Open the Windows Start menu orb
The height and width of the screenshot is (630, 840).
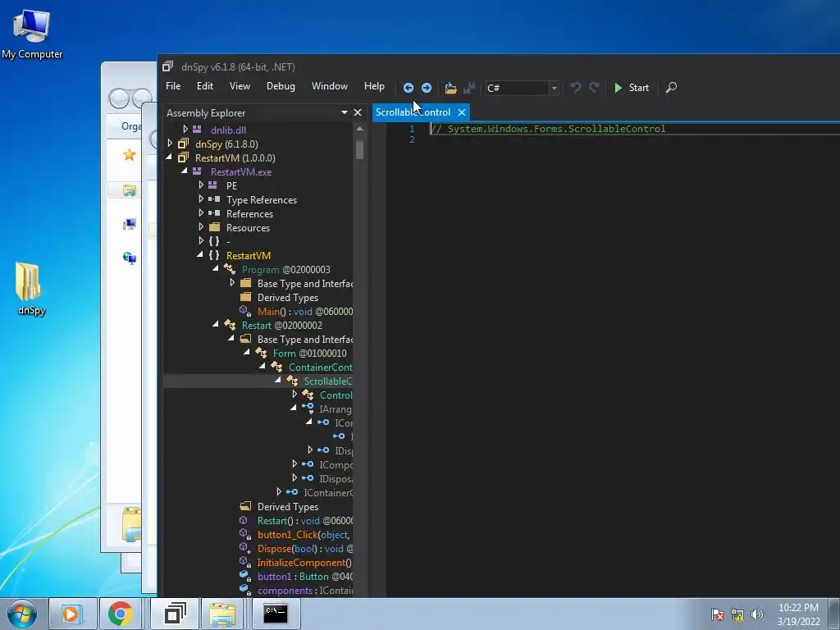[x=22, y=614]
